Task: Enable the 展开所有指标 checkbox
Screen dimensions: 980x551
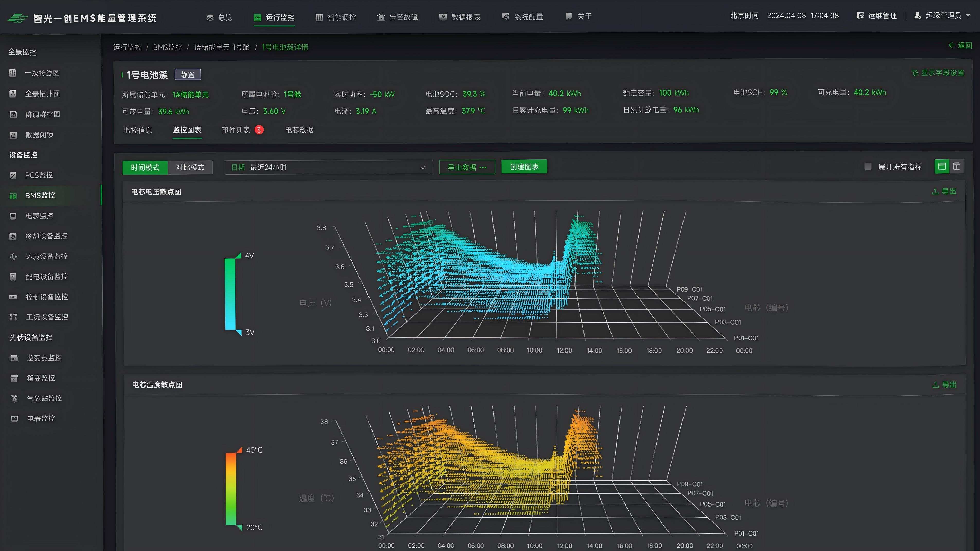Action: tap(868, 167)
